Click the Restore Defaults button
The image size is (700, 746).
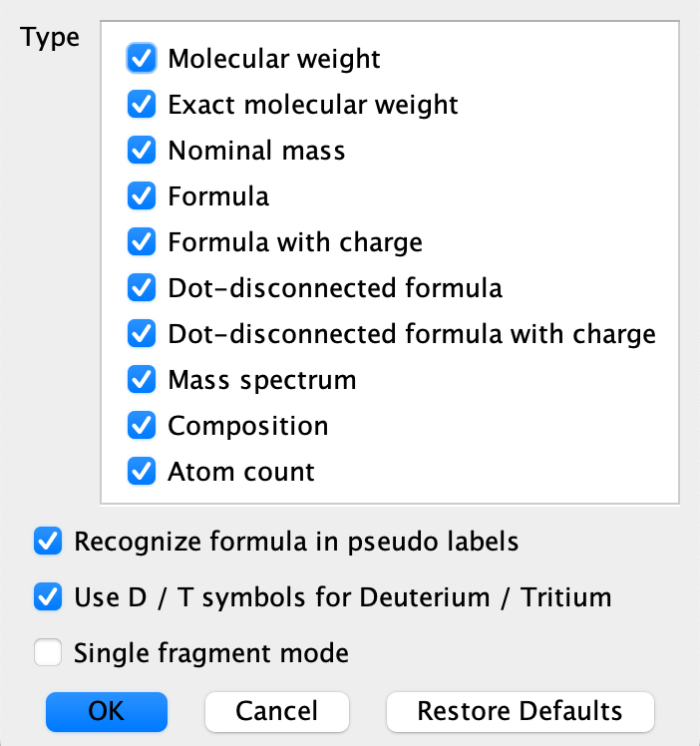[x=520, y=711]
